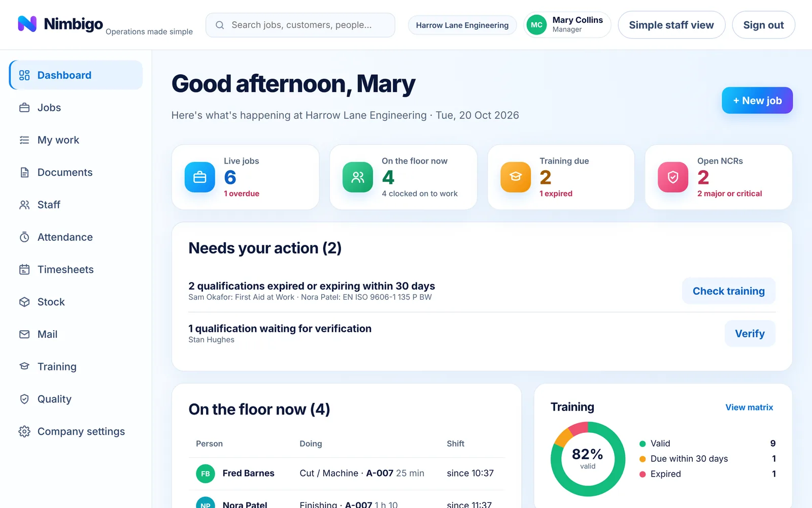This screenshot has height=508, width=812.
Task: Click the 'Due within 30 days' legend label
Action: pos(689,459)
